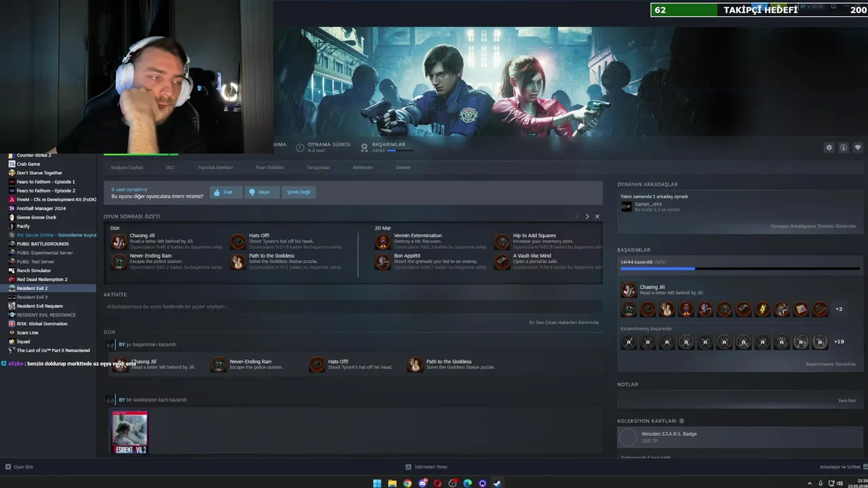Click Bon Appétit achievement icon

(383, 262)
